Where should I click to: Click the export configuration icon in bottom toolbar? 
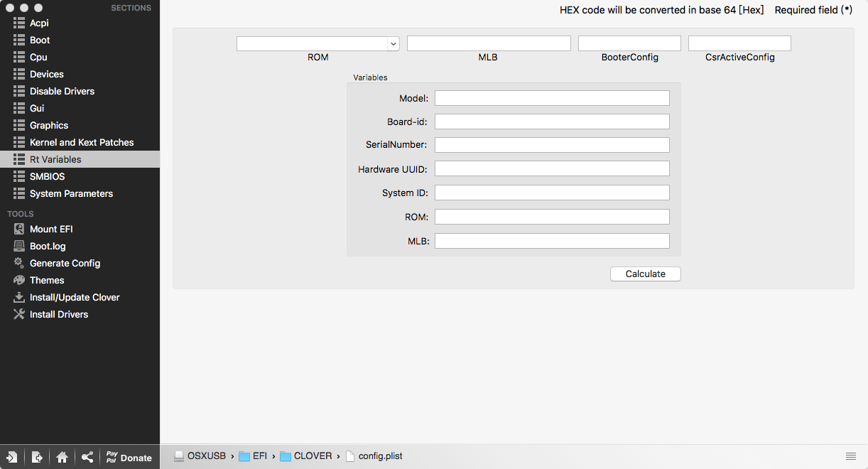[37, 457]
